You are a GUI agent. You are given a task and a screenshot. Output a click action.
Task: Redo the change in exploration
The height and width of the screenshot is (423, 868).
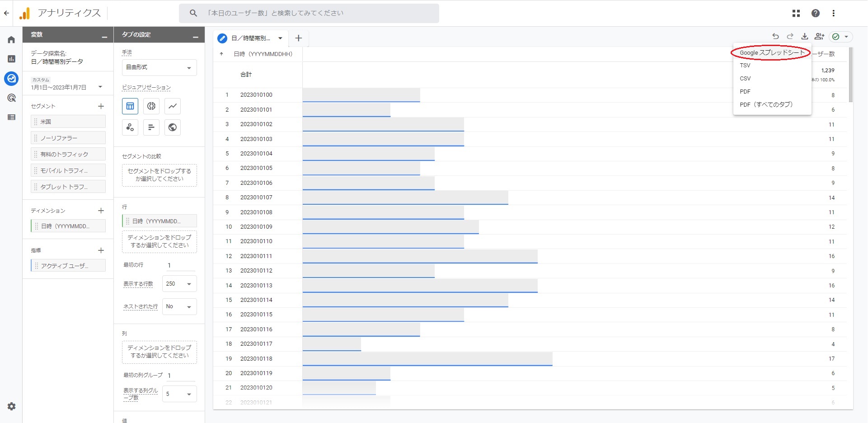(790, 37)
